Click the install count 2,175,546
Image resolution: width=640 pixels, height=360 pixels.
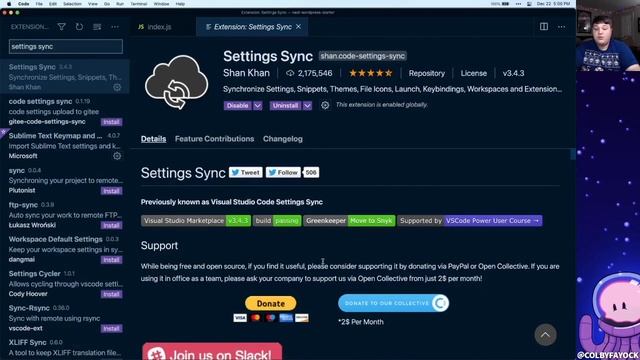pyautogui.click(x=309, y=73)
